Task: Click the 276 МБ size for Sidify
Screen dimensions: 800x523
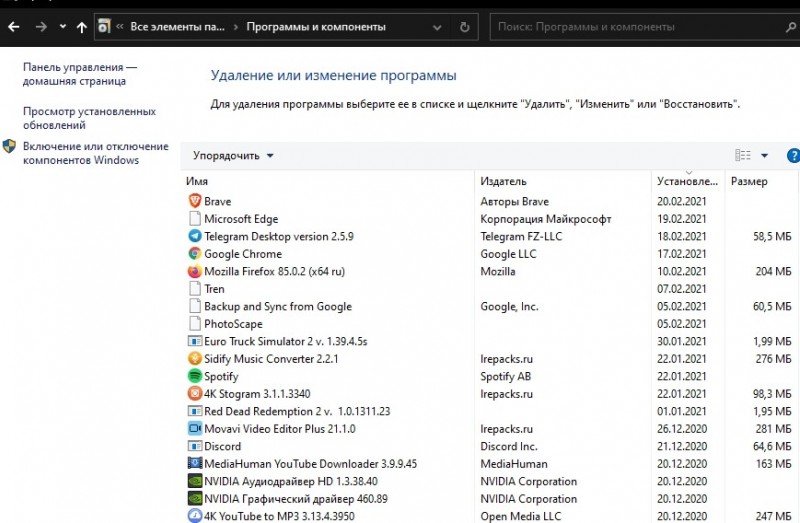Action: pyautogui.click(x=773, y=359)
